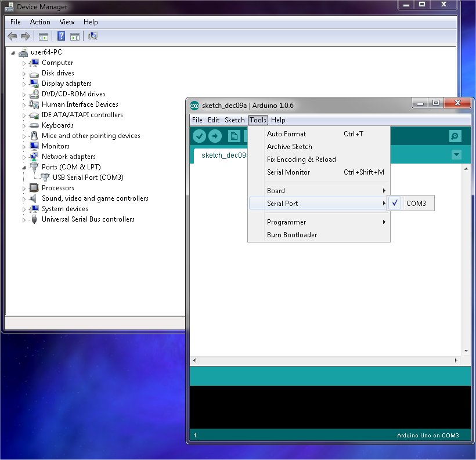Expand the Monitors node

(x=24, y=147)
